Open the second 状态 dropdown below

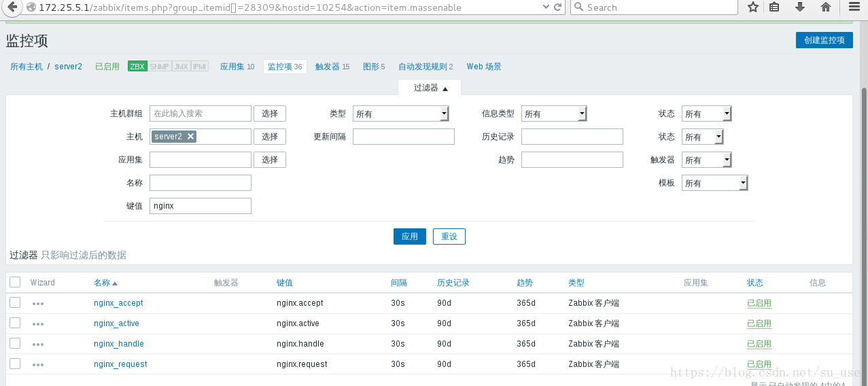[702, 137]
